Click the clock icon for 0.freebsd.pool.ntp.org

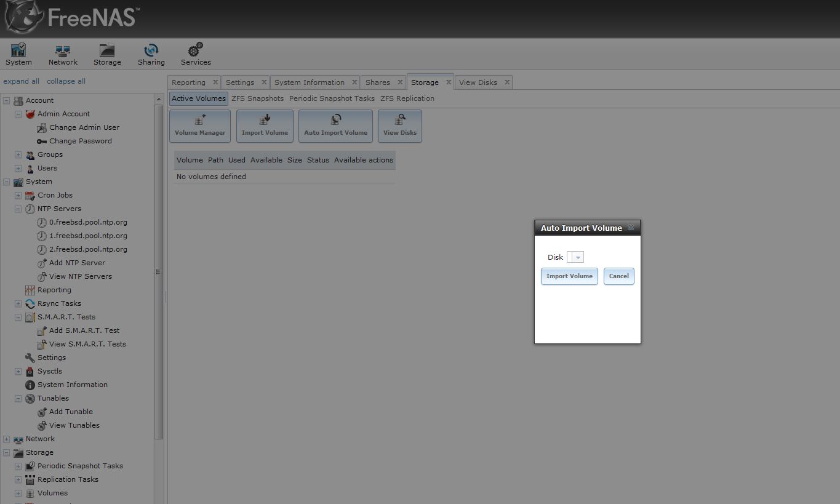point(41,222)
